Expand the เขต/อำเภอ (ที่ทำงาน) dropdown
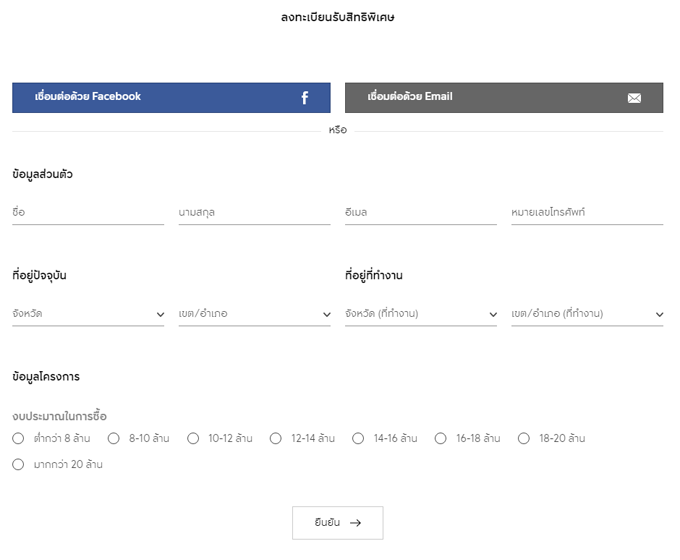 (x=586, y=314)
